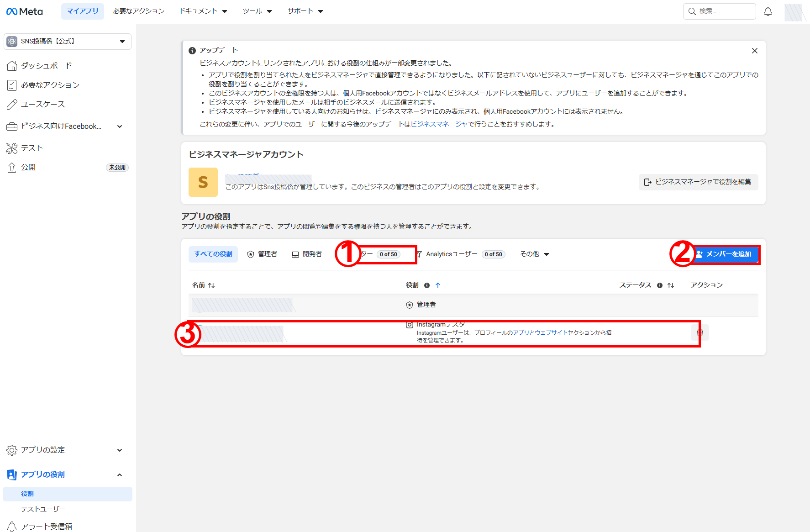Image resolution: width=810 pixels, height=532 pixels.
Task: Click the Meta logo
Action: (25, 11)
